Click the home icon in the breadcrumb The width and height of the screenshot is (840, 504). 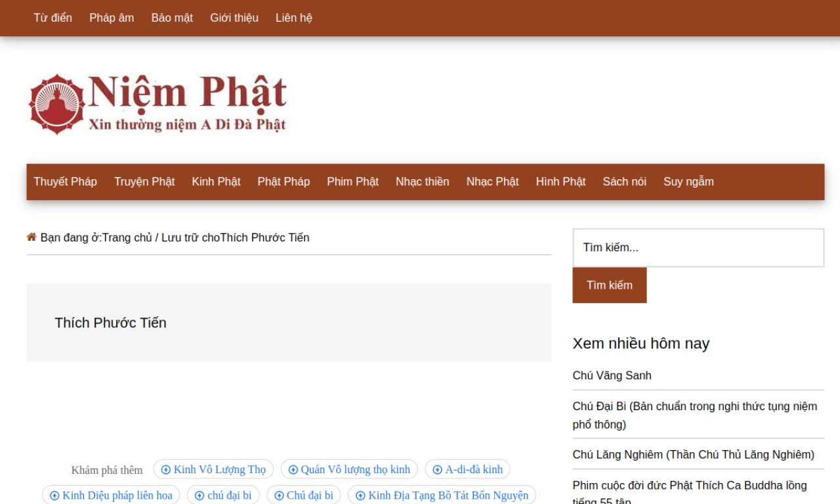(31, 237)
